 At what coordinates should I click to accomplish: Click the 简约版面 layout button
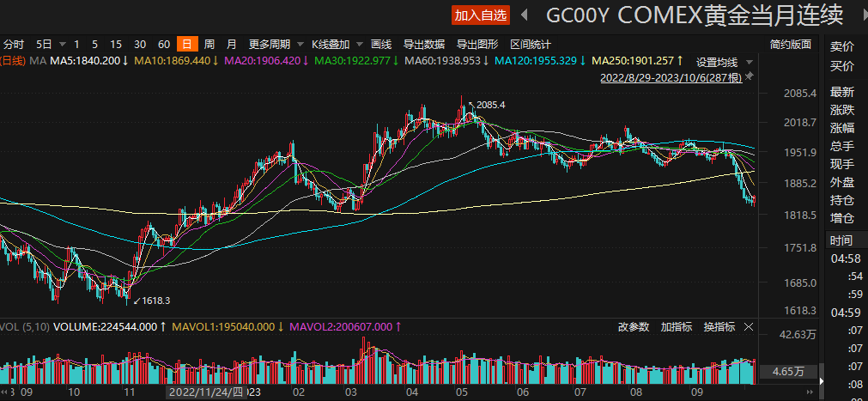point(790,44)
